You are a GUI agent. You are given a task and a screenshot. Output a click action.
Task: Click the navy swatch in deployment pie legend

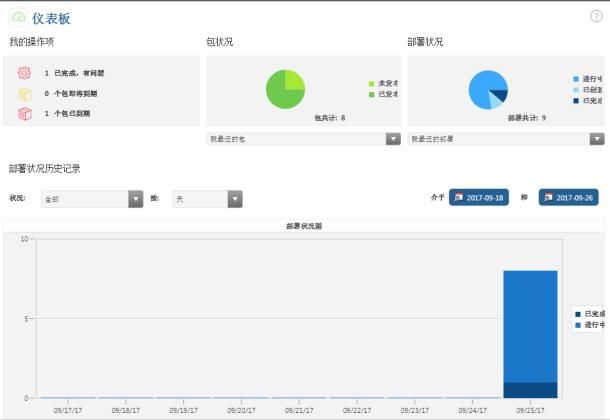tap(576, 101)
